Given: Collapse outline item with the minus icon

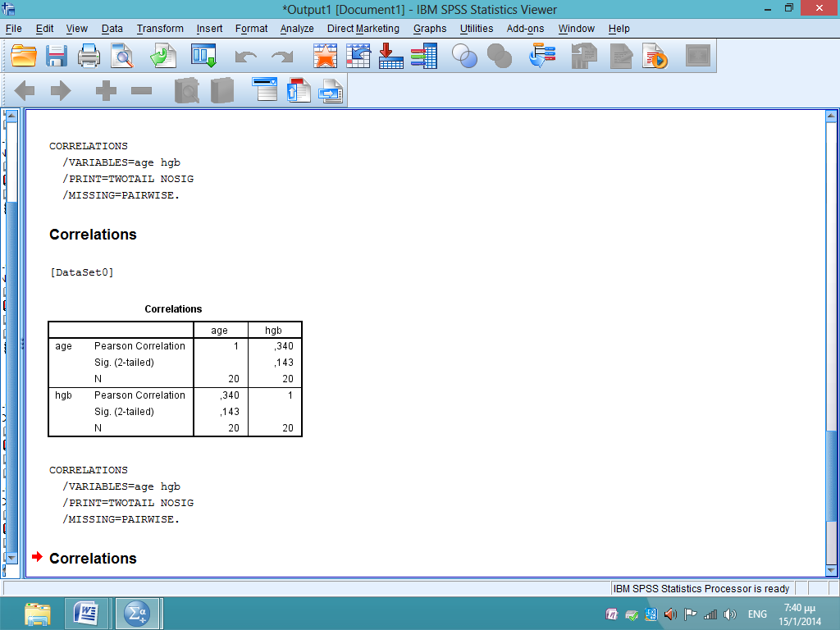Looking at the screenshot, I should point(141,90).
